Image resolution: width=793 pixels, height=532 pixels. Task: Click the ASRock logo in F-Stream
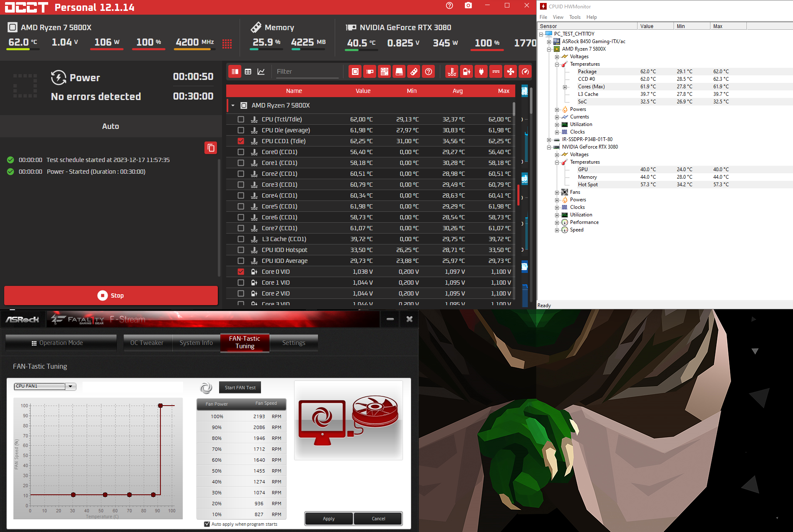pyautogui.click(x=22, y=319)
